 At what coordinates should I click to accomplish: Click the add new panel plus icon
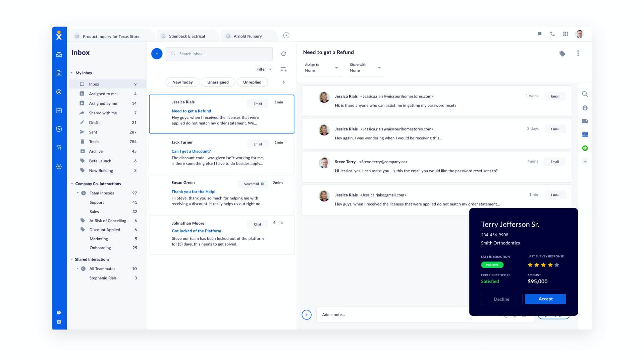[286, 35]
